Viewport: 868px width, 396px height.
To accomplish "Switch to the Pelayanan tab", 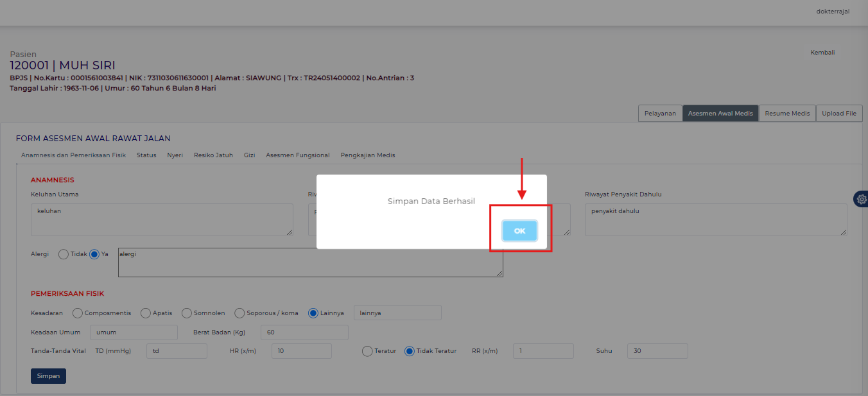I will click(x=660, y=114).
